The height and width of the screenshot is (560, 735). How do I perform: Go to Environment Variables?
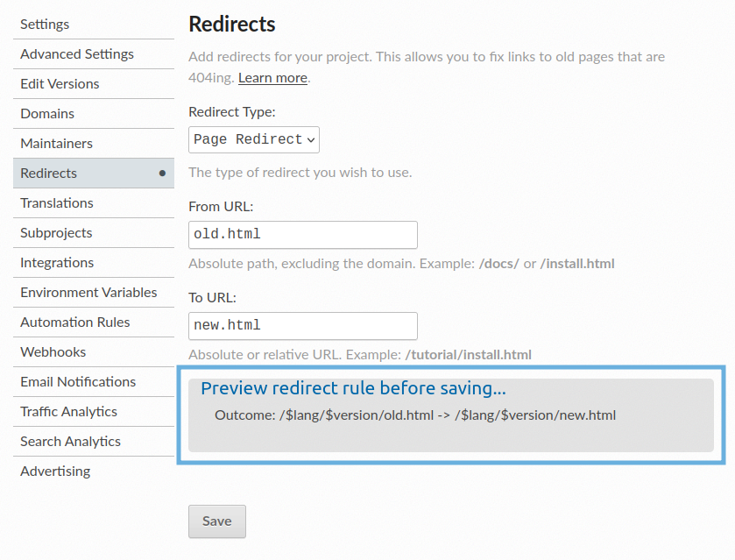(88, 292)
